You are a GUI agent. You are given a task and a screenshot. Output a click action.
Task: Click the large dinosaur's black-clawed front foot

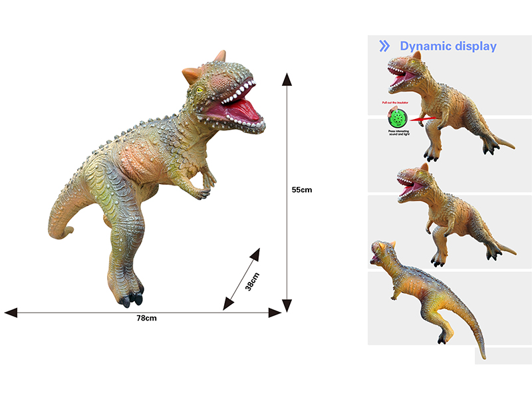pyautogui.click(x=131, y=299)
